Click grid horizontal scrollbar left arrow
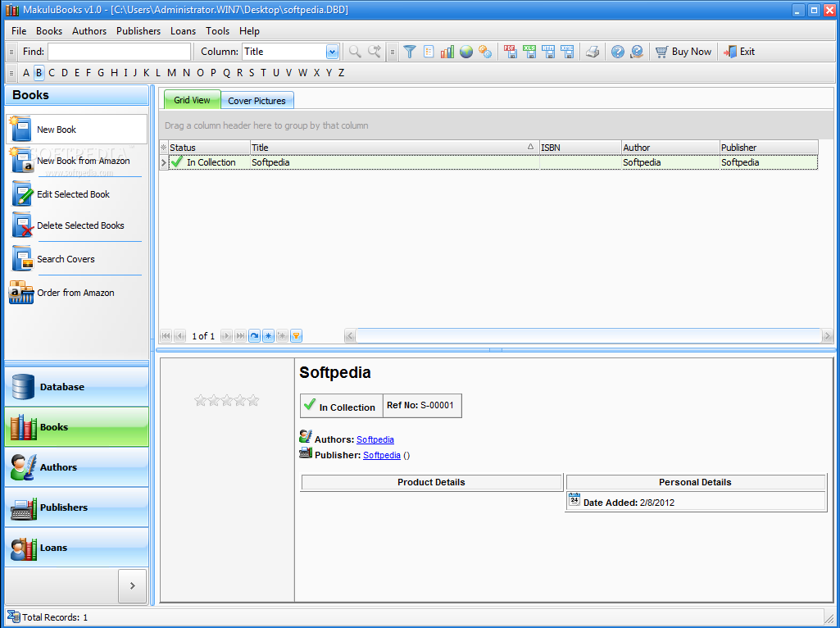 click(350, 336)
